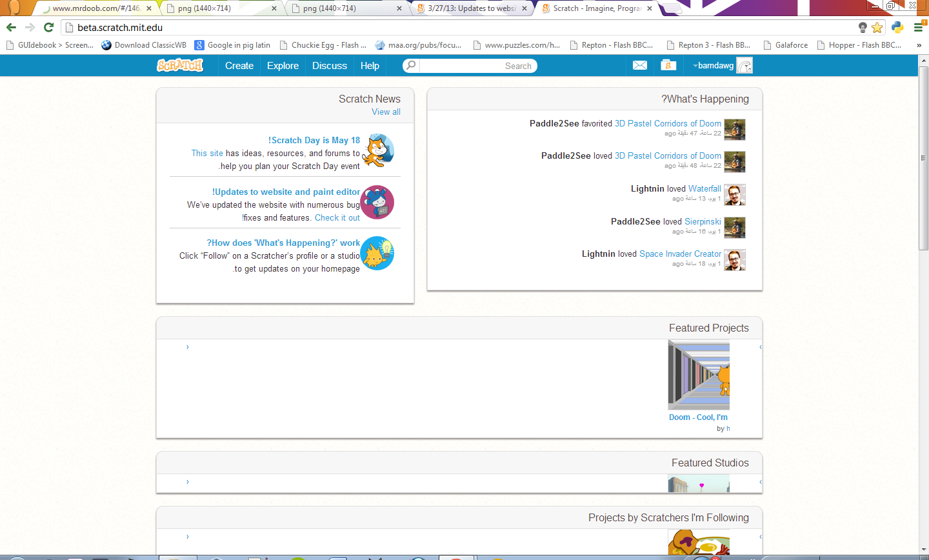Open the Chrome hamburger menu

918,27
